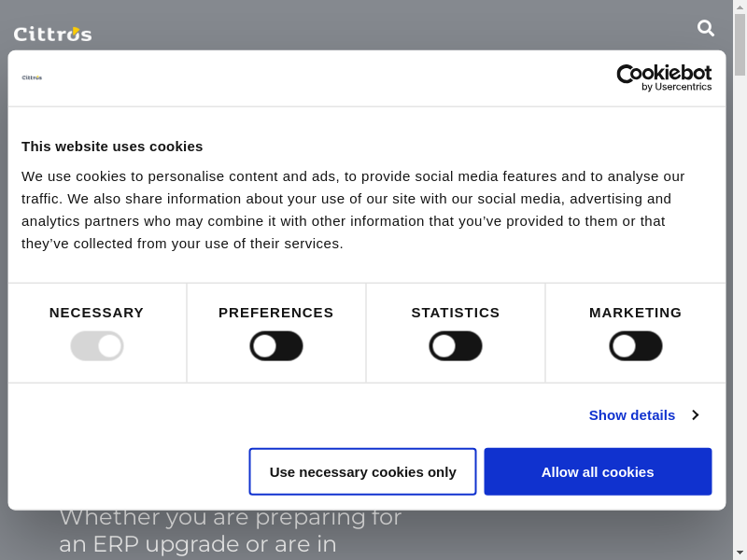Image resolution: width=747 pixels, height=560 pixels.
Task: Click the Marketing category label
Action: click(x=636, y=313)
